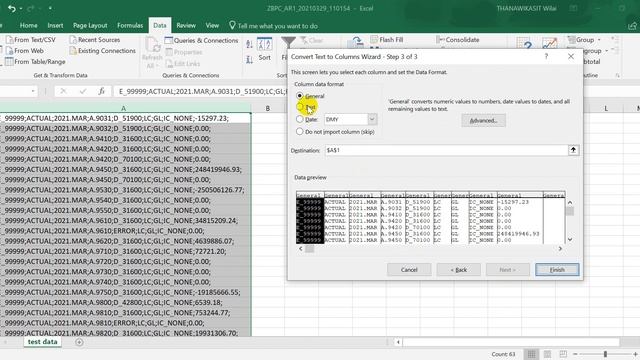The height and width of the screenshot is (360, 640).
Task: Switch to Page Break Preview icon
Action: click(563, 354)
